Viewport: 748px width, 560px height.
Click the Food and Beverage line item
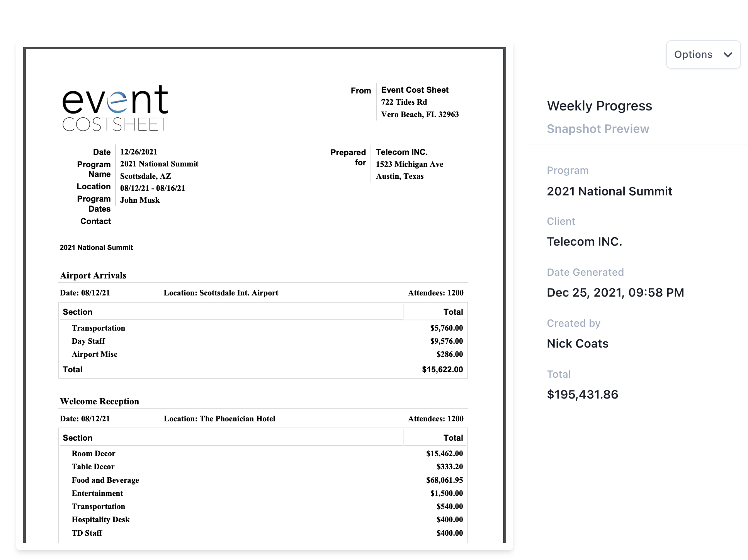(x=105, y=480)
